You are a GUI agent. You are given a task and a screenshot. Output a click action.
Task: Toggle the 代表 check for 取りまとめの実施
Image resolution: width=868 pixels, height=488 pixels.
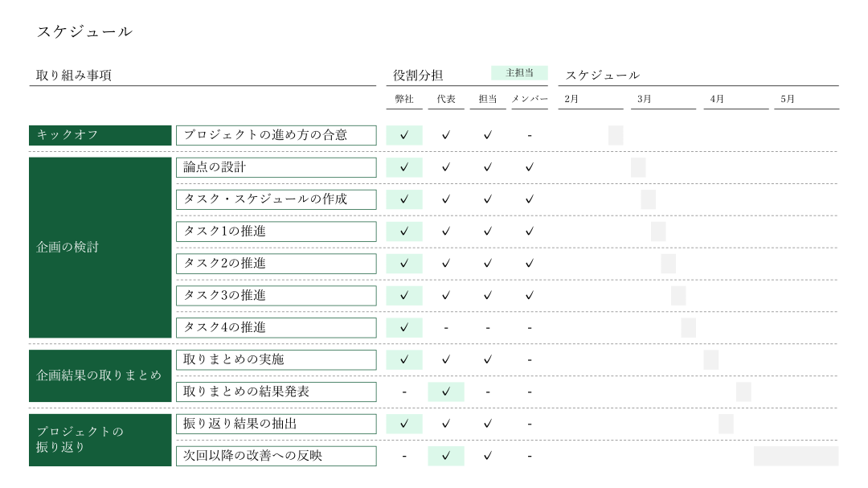tap(446, 360)
